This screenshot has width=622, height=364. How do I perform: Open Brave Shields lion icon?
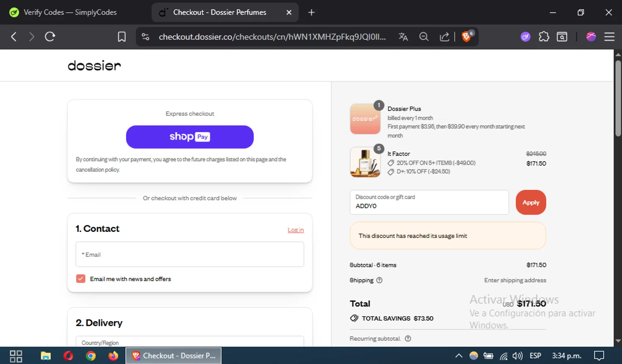(467, 36)
